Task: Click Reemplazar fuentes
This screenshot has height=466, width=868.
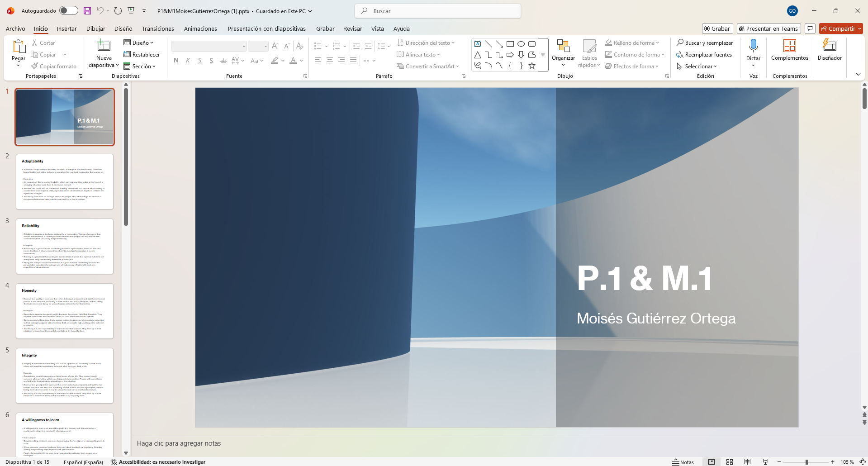Action: click(704, 54)
